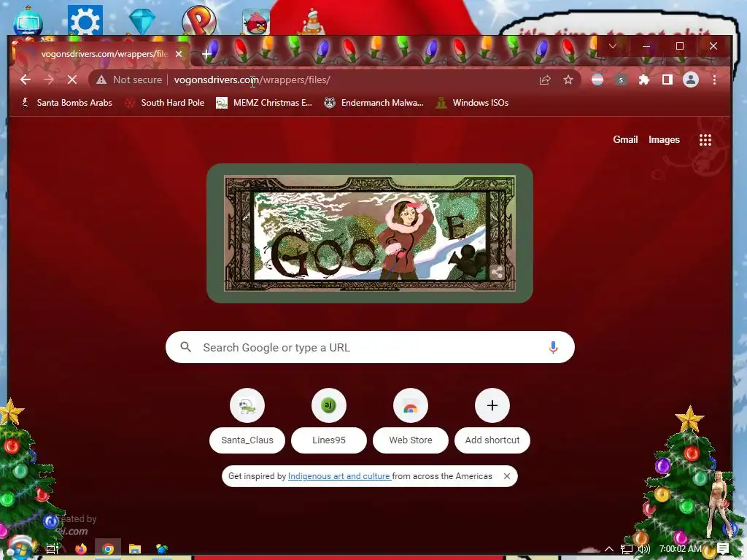Show hidden system tray icons
The image size is (747, 560).
point(609,549)
